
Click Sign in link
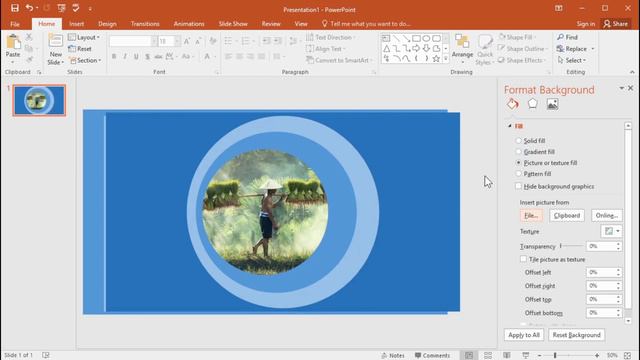pyautogui.click(x=586, y=24)
